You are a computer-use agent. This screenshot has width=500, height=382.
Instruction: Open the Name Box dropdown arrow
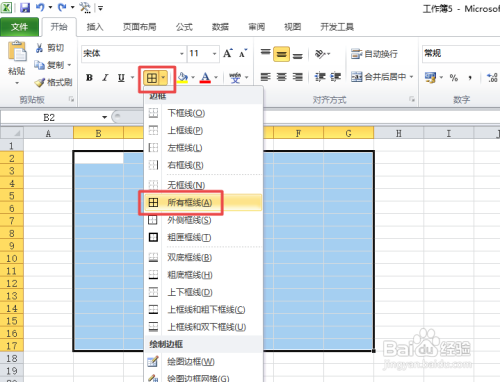click(104, 117)
